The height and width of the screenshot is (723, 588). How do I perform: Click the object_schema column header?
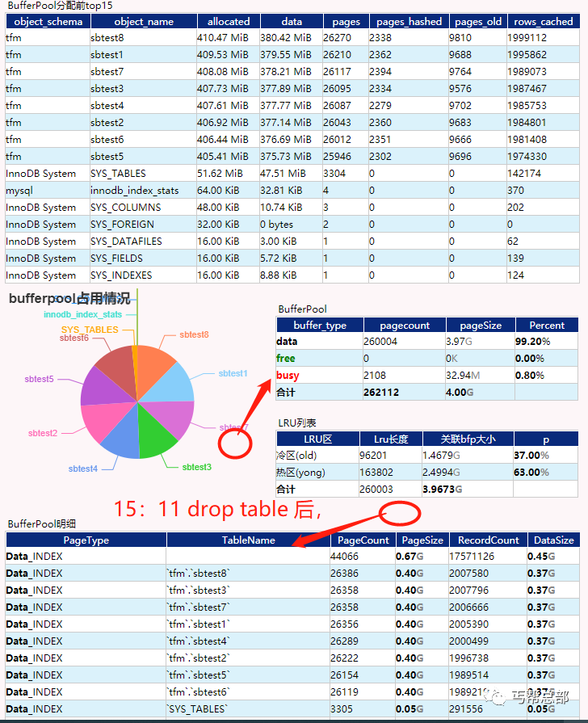48,22
